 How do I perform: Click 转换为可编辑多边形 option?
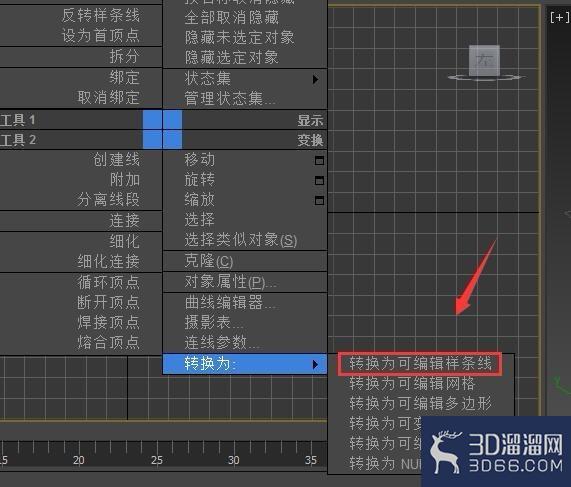420,404
